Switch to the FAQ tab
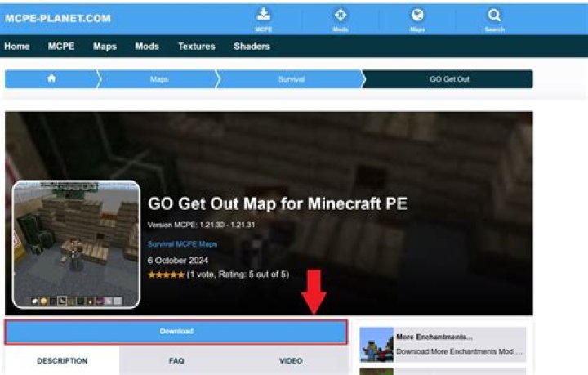588x375 pixels. click(176, 361)
